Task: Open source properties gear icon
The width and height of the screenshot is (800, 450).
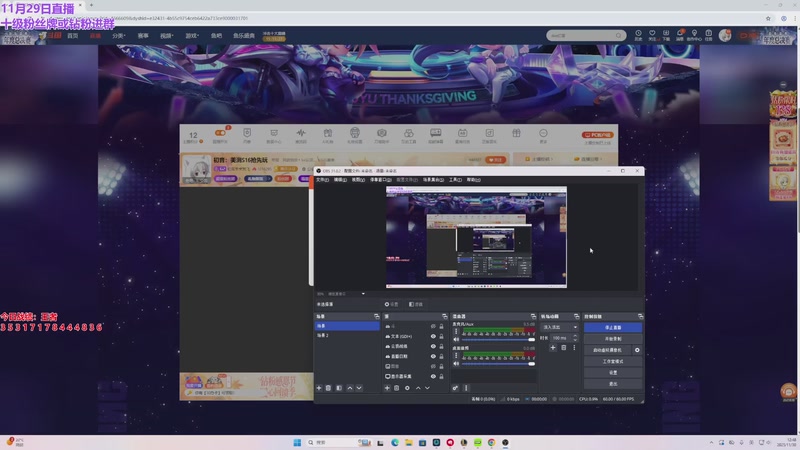Action: [x=407, y=388]
